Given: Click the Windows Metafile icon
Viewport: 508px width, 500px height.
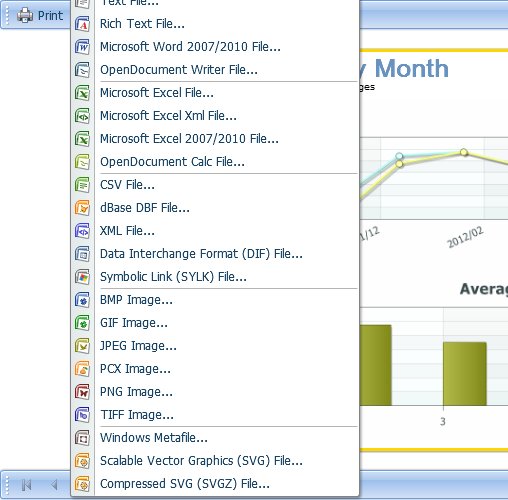Looking at the screenshot, I should 82,438.
